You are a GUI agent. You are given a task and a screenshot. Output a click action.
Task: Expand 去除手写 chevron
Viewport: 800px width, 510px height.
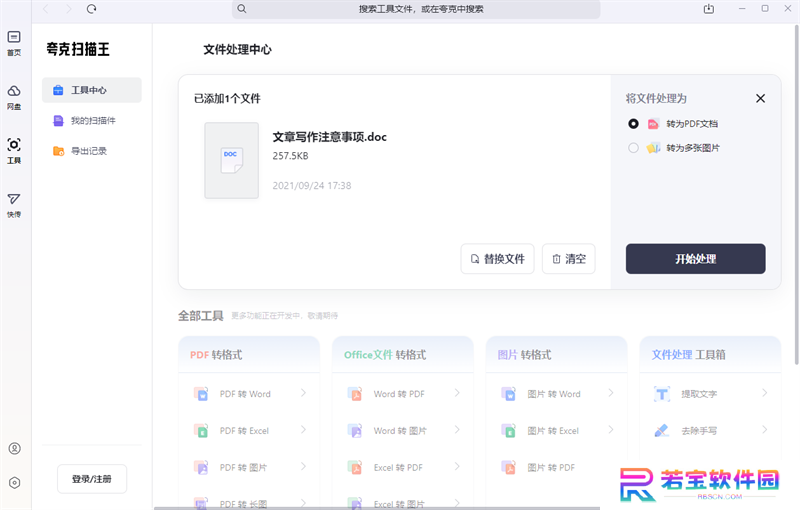click(x=764, y=429)
